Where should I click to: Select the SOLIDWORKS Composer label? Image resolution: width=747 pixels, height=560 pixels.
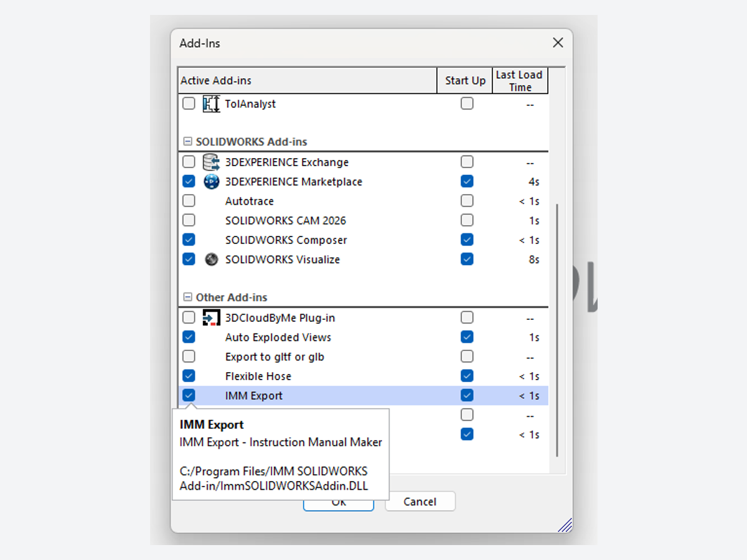pyautogui.click(x=286, y=240)
